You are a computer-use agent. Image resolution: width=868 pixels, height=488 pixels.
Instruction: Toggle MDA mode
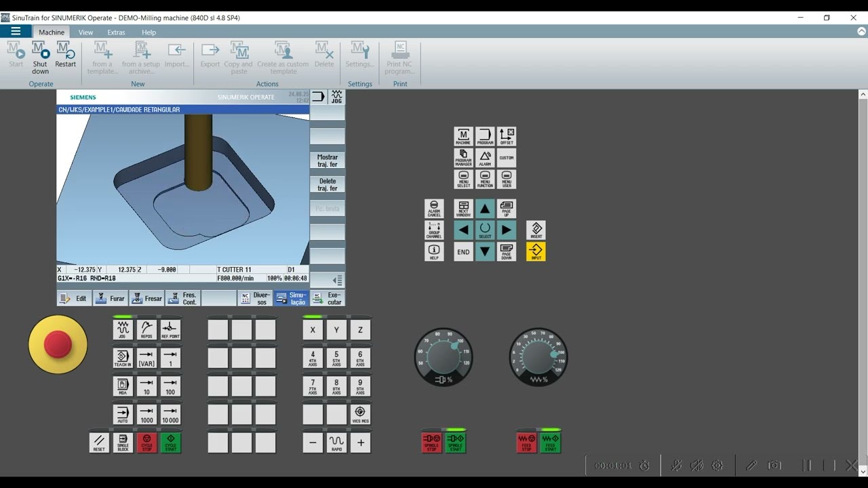tap(123, 387)
